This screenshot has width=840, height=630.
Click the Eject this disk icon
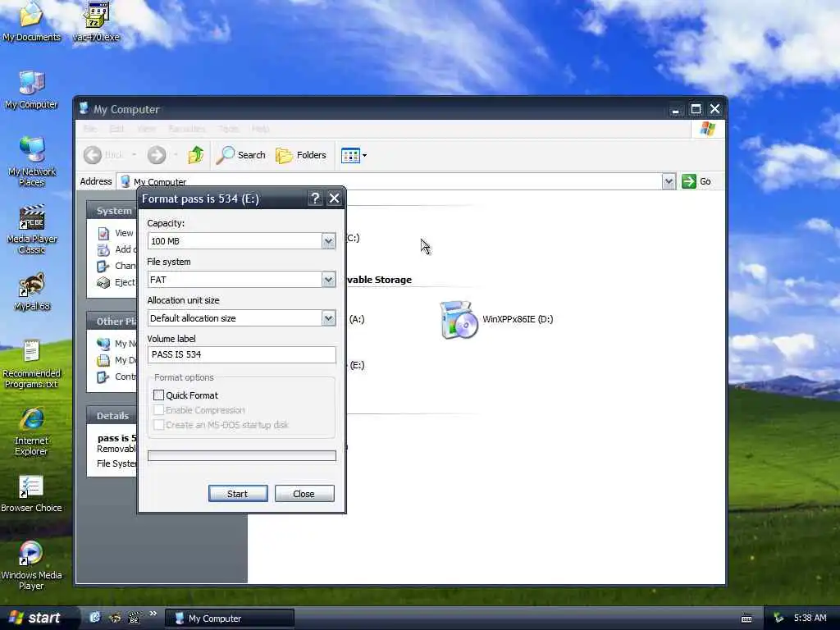(103, 283)
